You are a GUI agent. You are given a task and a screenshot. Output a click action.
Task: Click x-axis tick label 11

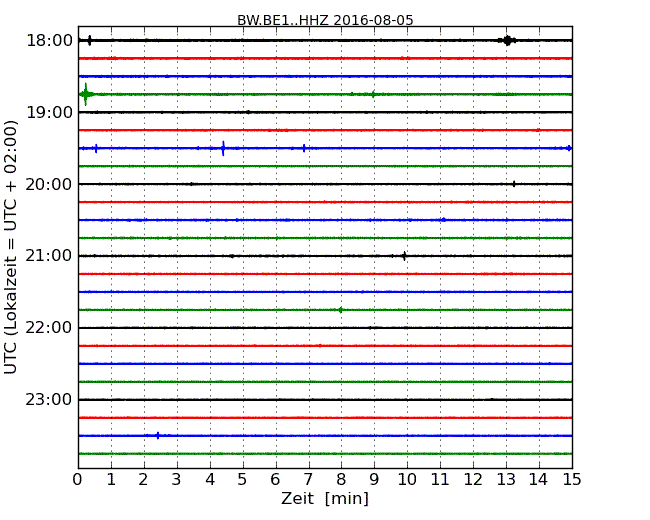tap(440, 479)
